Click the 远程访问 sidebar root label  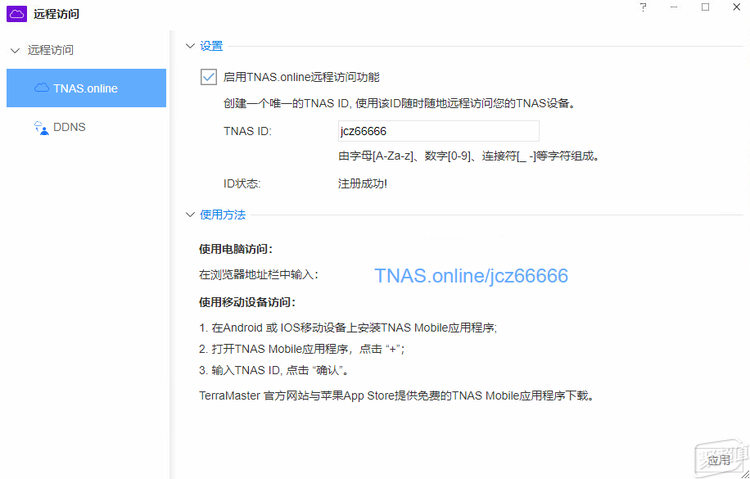click(x=51, y=50)
